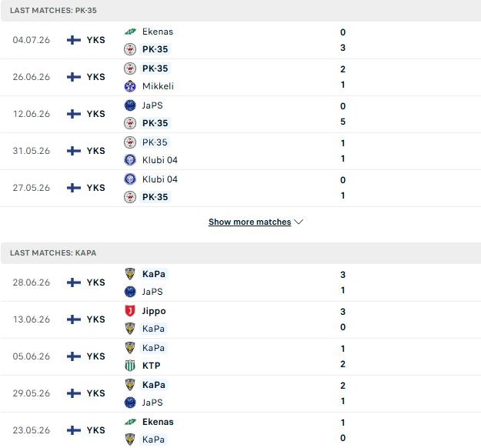Expand list via Show more matches
Image resolution: width=481 pixels, height=448 pixels.
[x=249, y=222]
